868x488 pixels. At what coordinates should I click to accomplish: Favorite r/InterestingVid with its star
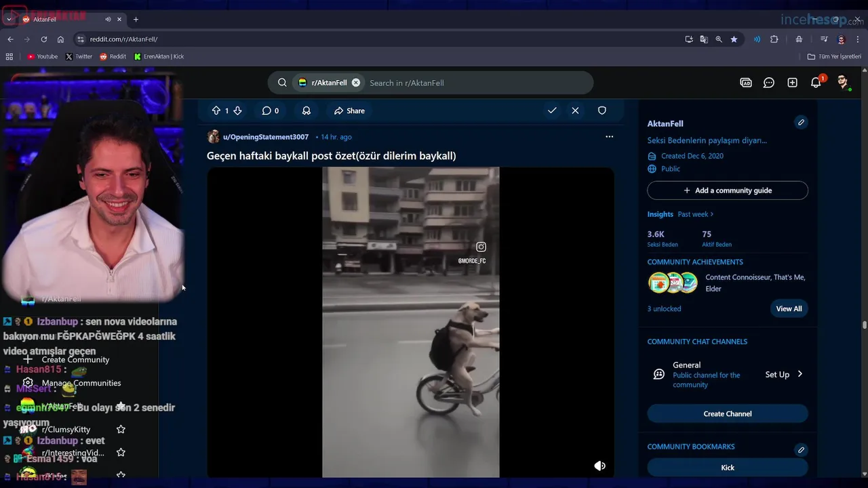coord(121,452)
